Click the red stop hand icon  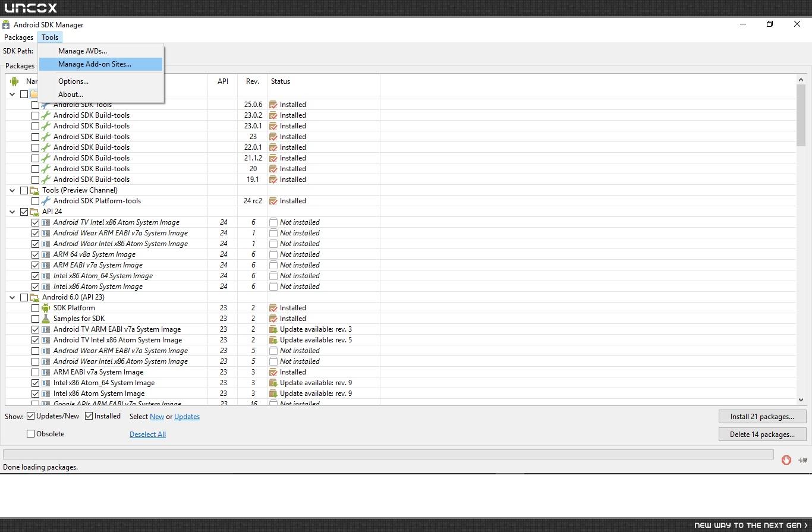pyautogui.click(x=786, y=460)
